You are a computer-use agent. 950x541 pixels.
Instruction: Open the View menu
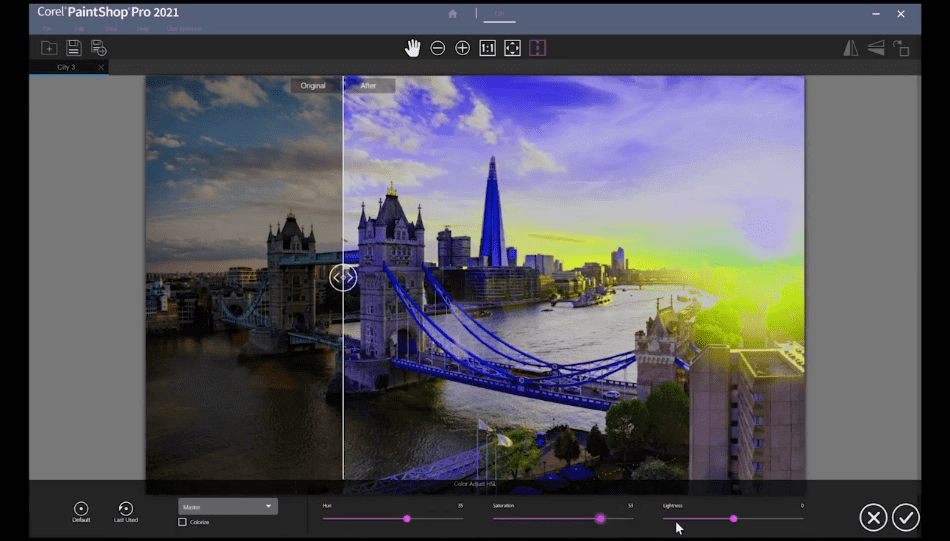tap(111, 29)
